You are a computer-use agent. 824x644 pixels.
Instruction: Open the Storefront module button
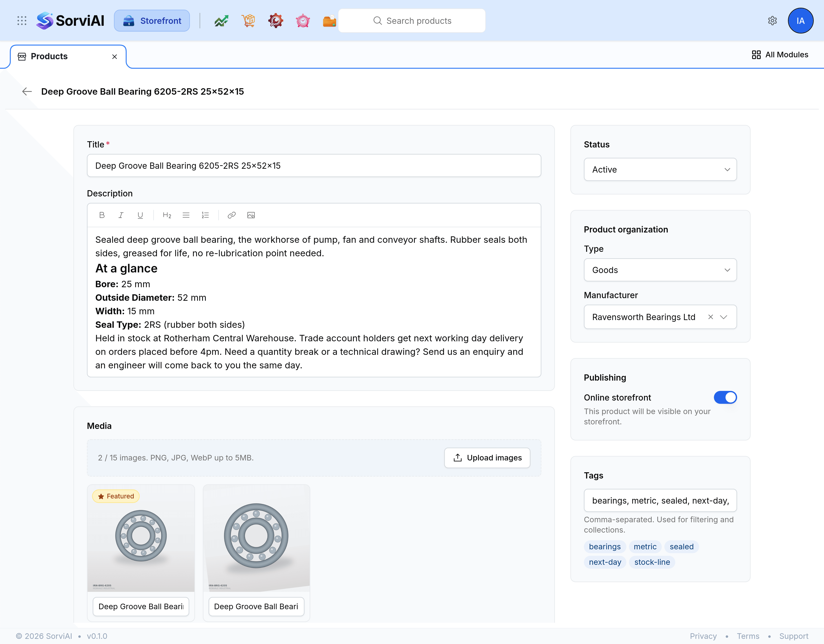pyautogui.click(x=152, y=21)
